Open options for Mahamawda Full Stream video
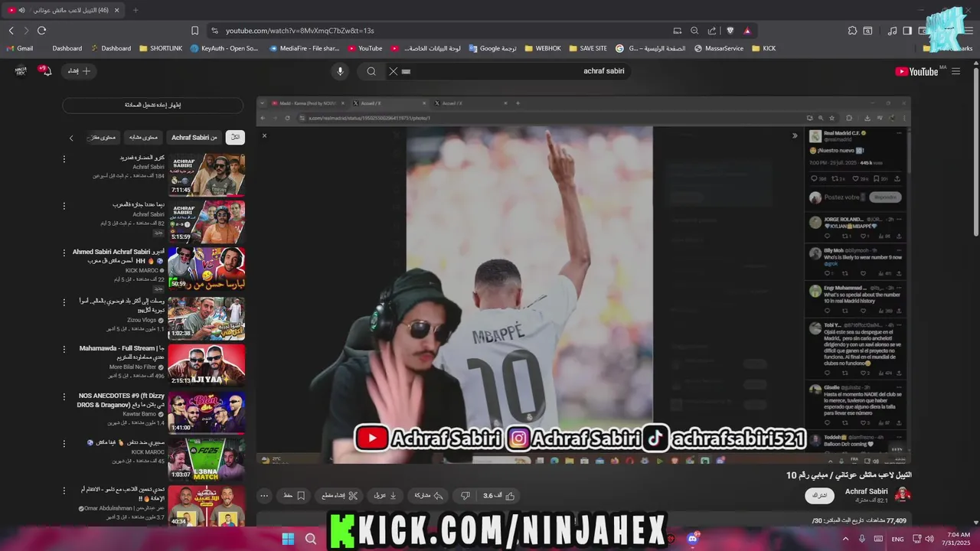 (64, 349)
